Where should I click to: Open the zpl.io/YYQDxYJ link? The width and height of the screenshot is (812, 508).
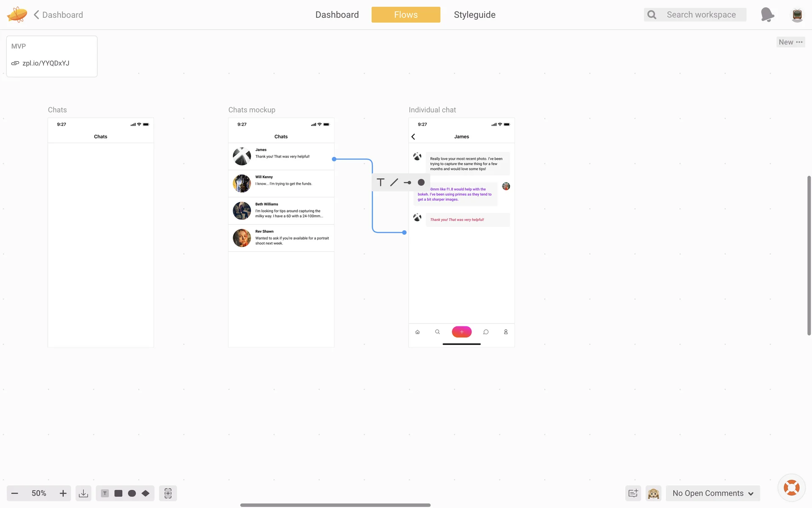[46, 63]
